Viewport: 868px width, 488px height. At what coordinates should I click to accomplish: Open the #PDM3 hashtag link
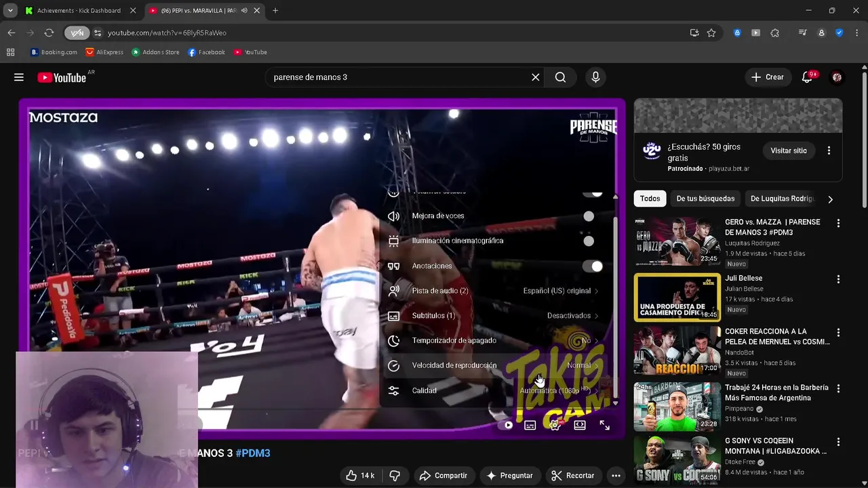point(253,453)
